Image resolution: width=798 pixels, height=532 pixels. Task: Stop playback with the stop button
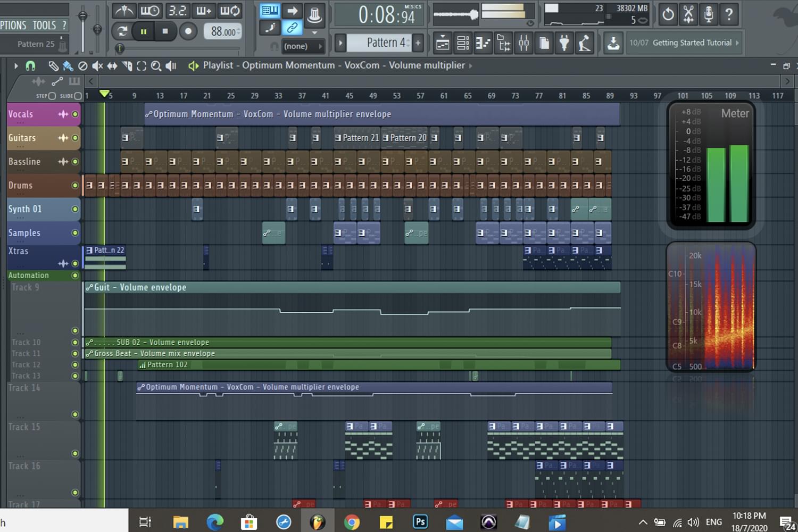click(x=165, y=31)
